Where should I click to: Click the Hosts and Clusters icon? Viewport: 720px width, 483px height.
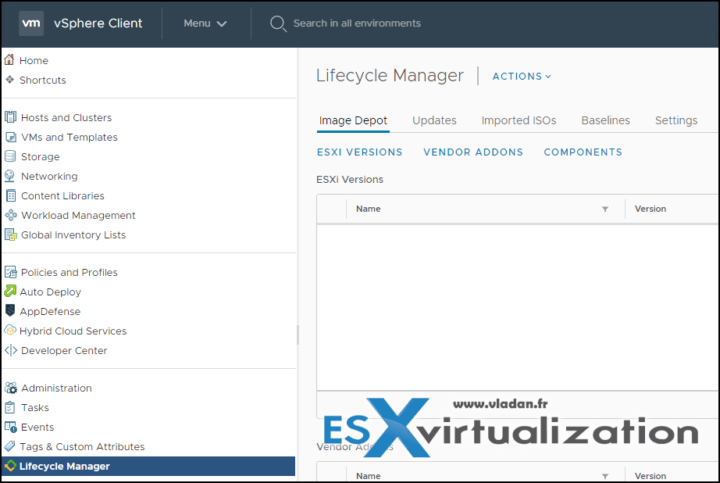click(11, 117)
